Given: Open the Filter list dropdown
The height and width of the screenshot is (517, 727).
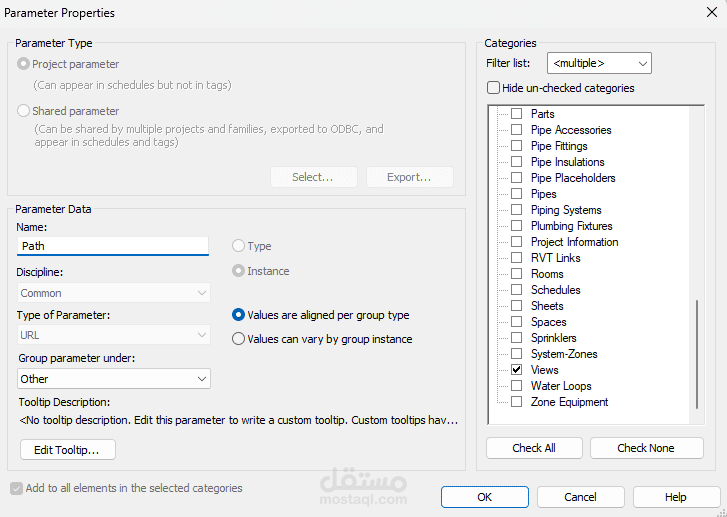Looking at the screenshot, I should 600,63.
